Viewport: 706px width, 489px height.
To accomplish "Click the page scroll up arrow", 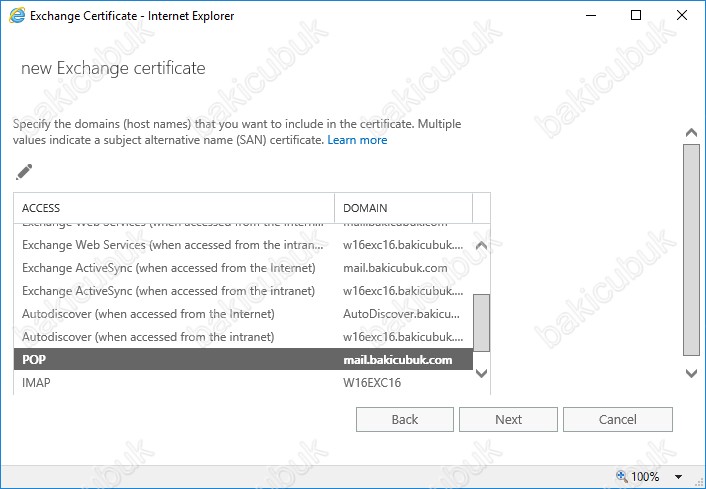I will pyautogui.click(x=691, y=132).
